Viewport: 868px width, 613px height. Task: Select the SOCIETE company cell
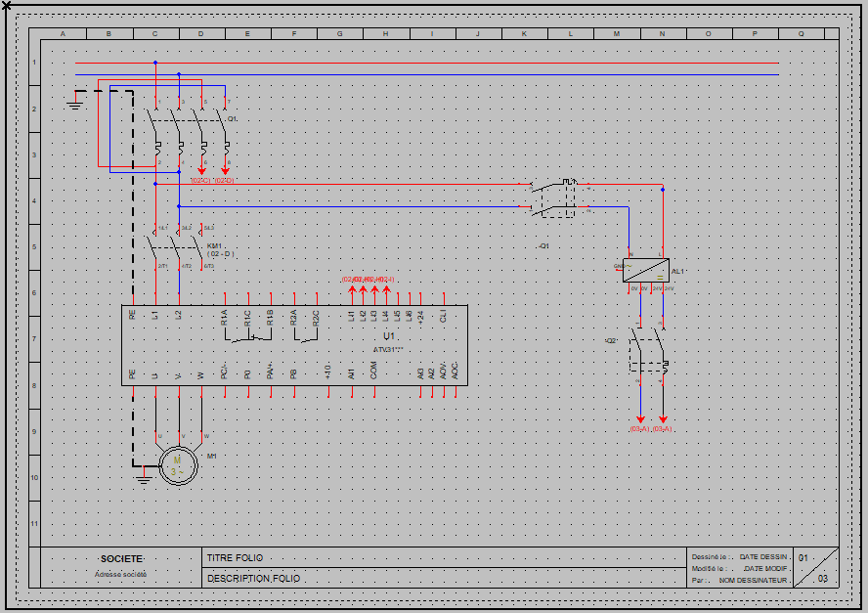pyautogui.click(x=121, y=558)
